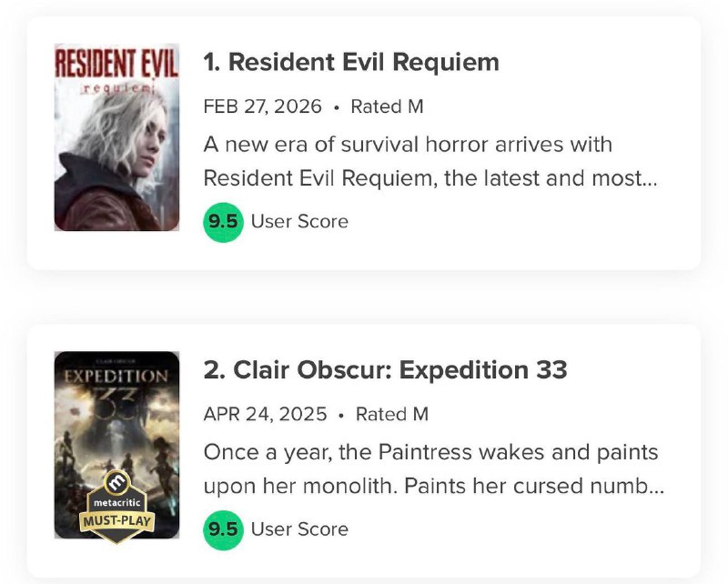Viewport: 728px width, 584px height.
Task: Click the round Metacritic logo on Expedition 33 cover
Action: click(116, 481)
